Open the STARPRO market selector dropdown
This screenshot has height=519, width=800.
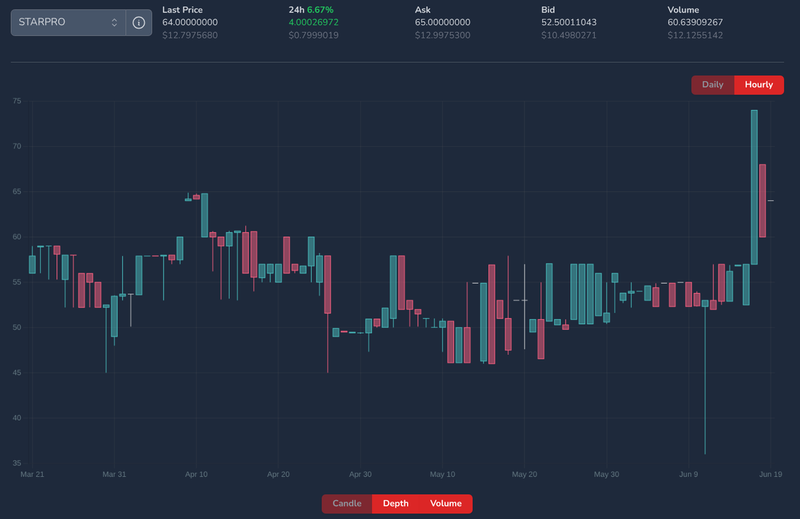point(68,22)
